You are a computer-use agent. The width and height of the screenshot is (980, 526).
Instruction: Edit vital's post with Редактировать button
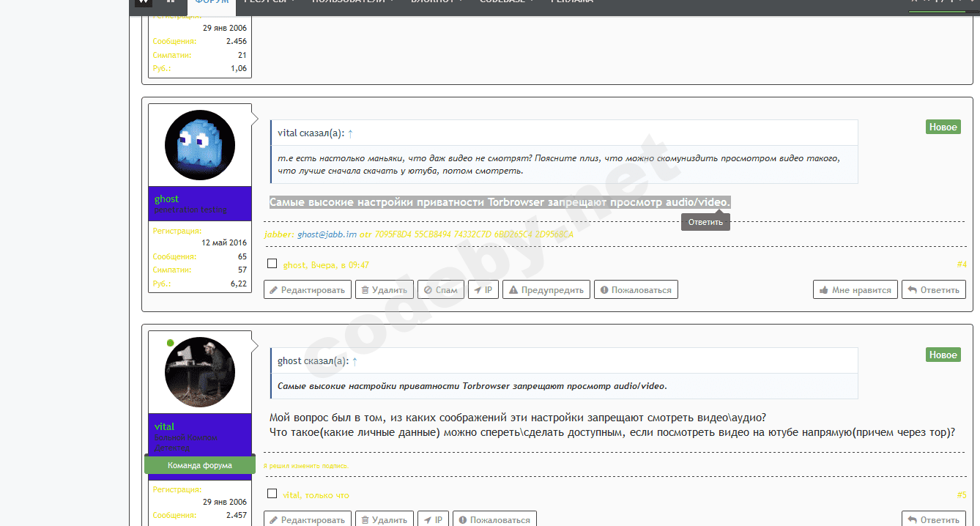(307, 520)
